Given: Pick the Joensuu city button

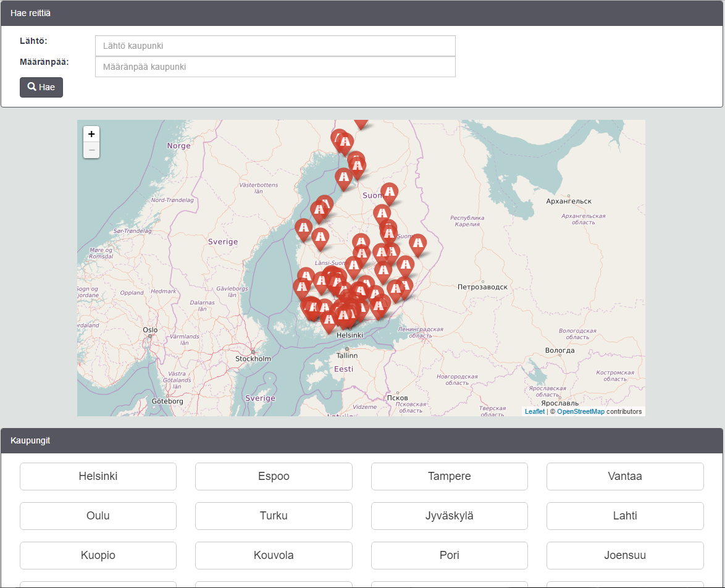Looking at the screenshot, I should pos(625,555).
